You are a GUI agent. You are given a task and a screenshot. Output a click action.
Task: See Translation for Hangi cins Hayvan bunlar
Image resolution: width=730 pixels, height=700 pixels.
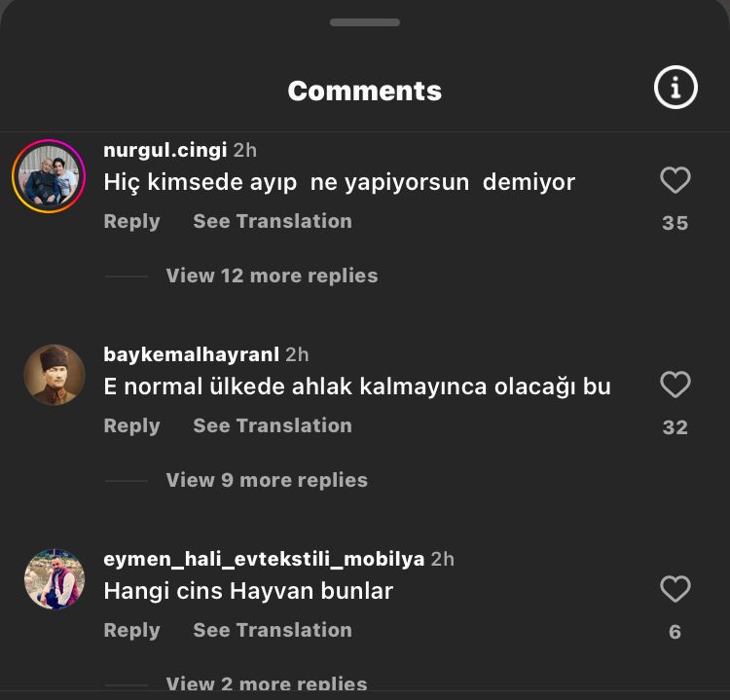273,630
